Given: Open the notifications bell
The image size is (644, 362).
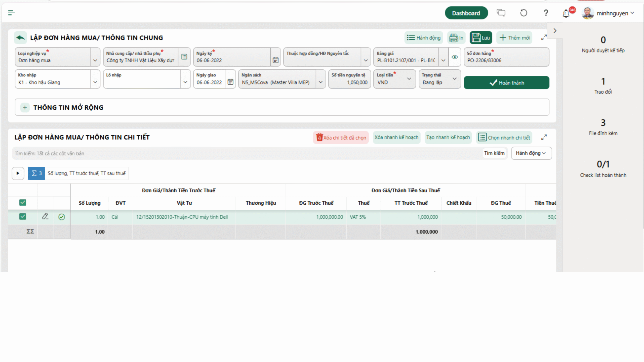Looking at the screenshot, I should coord(566,13).
